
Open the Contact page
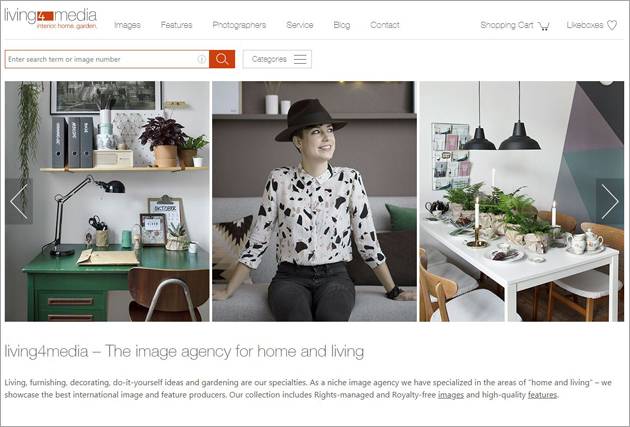[385, 25]
